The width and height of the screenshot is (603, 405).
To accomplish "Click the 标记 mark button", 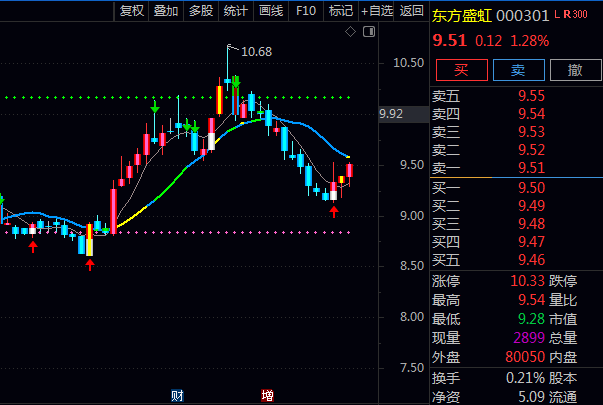I will click(x=341, y=11).
